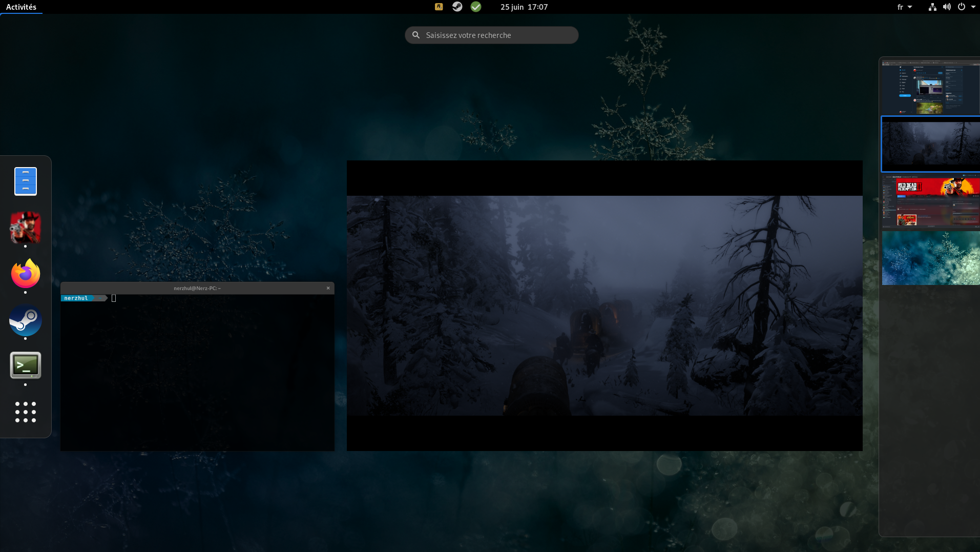
Task: Select the snowy forest game window
Action: point(604,305)
